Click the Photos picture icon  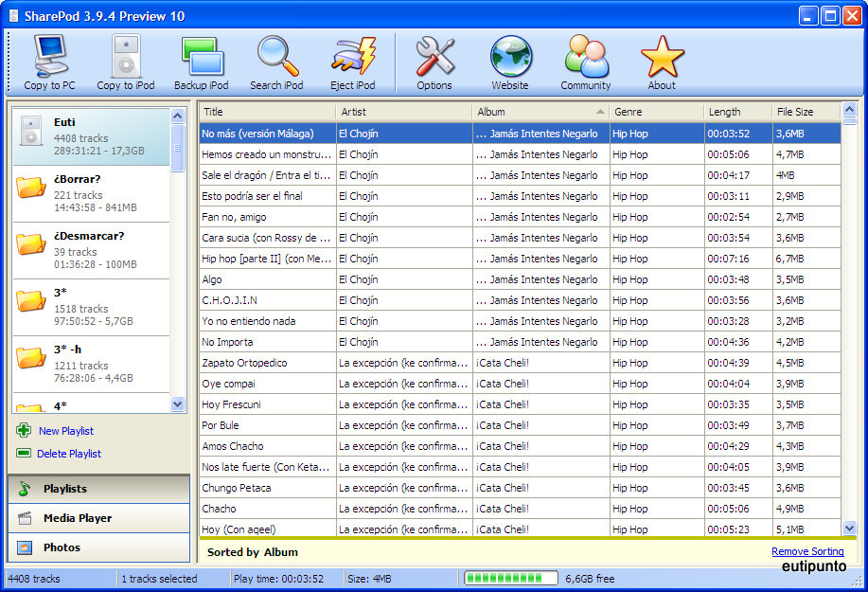click(25, 547)
